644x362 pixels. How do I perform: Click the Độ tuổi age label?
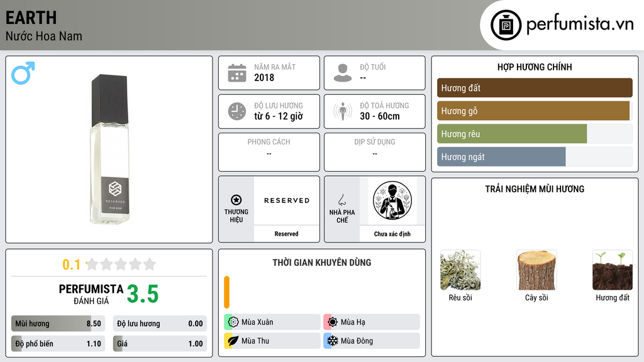373,67
